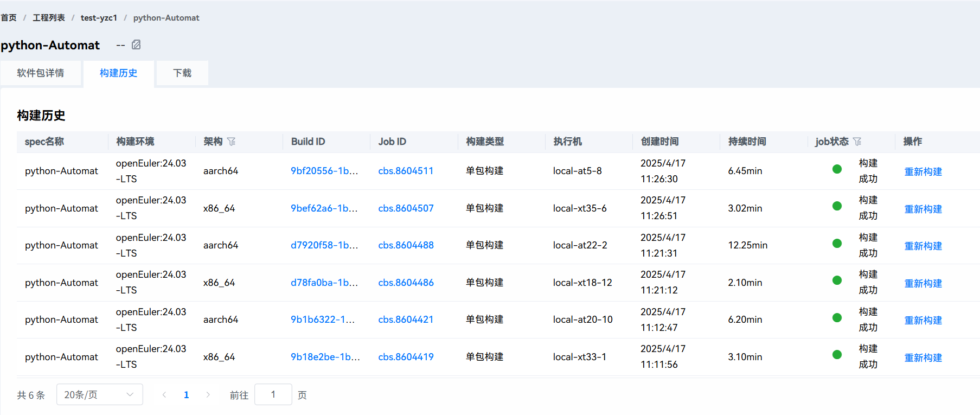Click the 前往 page number input field
Viewport: 980px width, 415px height.
coord(273,395)
